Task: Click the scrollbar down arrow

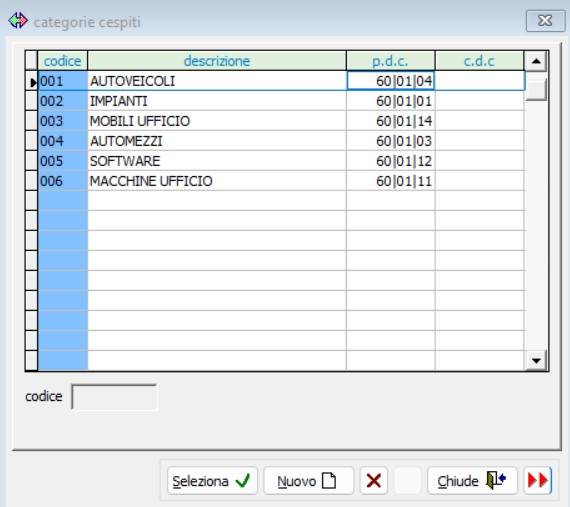Action: [x=536, y=361]
